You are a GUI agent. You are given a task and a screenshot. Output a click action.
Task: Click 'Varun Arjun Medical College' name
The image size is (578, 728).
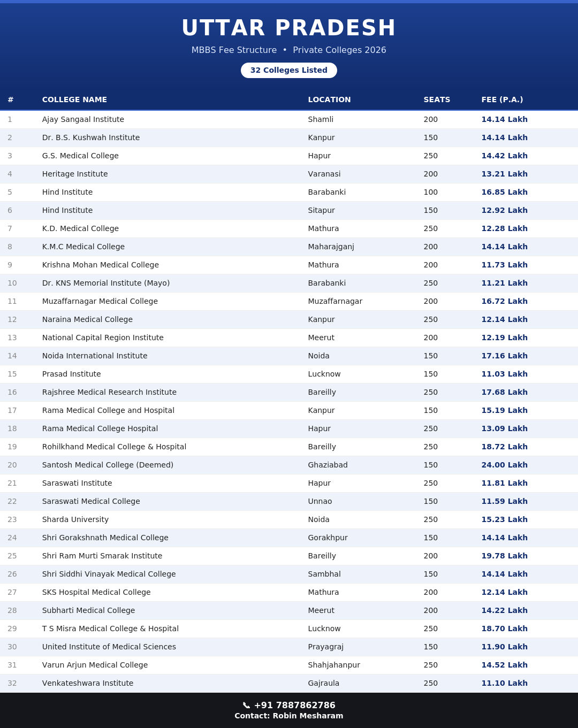pyautogui.click(x=95, y=665)
